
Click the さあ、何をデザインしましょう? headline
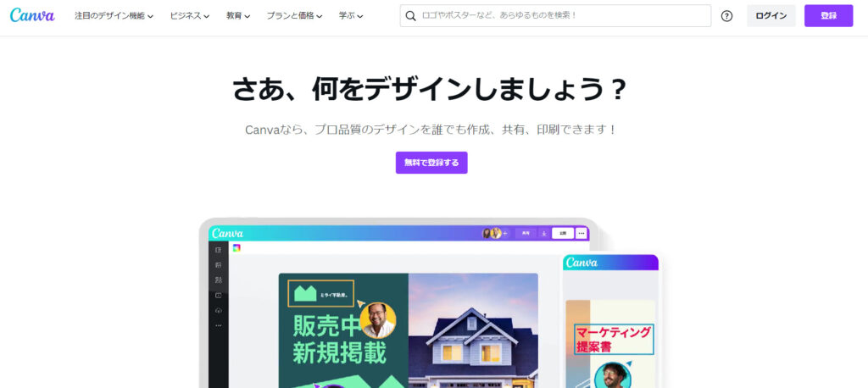[x=430, y=90]
